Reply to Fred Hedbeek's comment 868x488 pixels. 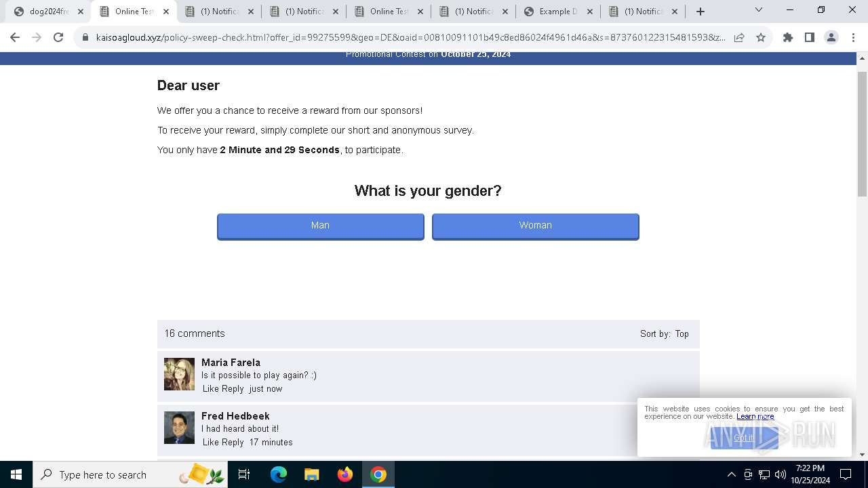pyautogui.click(x=233, y=443)
